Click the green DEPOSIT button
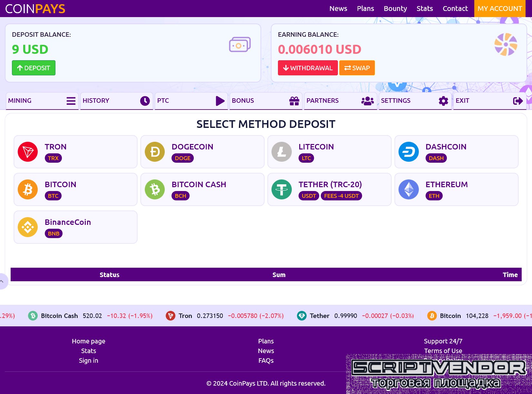Viewport: 532px width, 394px height. click(x=34, y=68)
